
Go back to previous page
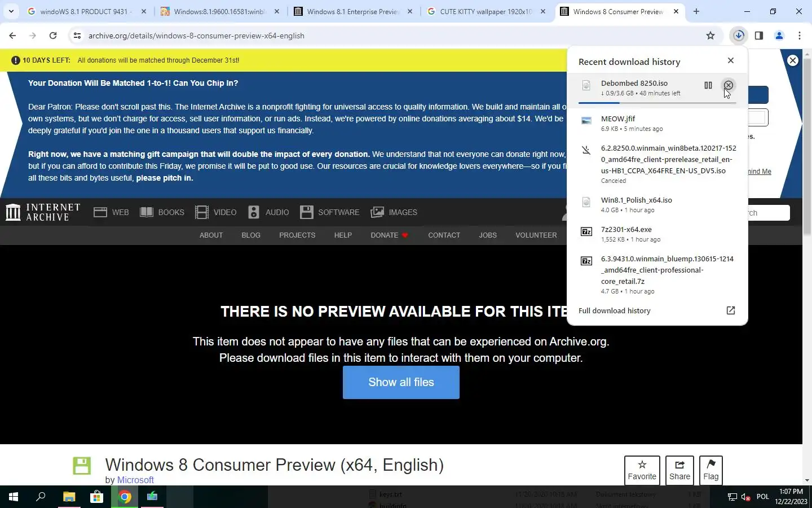tap(12, 36)
